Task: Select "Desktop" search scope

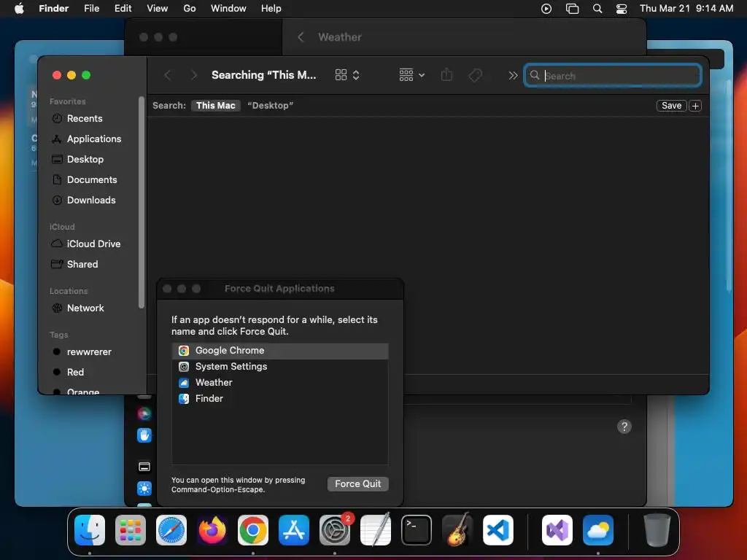Action: (x=270, y=105)
